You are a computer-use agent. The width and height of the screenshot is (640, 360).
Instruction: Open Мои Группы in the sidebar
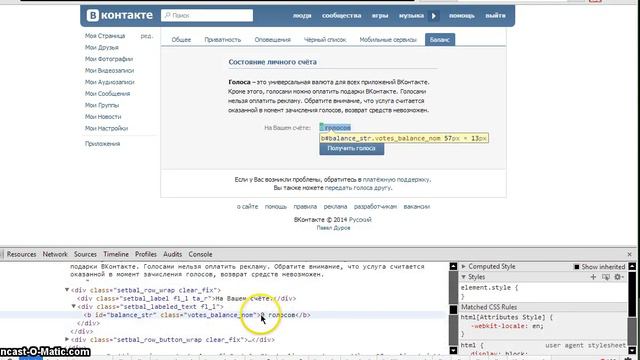pos(102,105)
